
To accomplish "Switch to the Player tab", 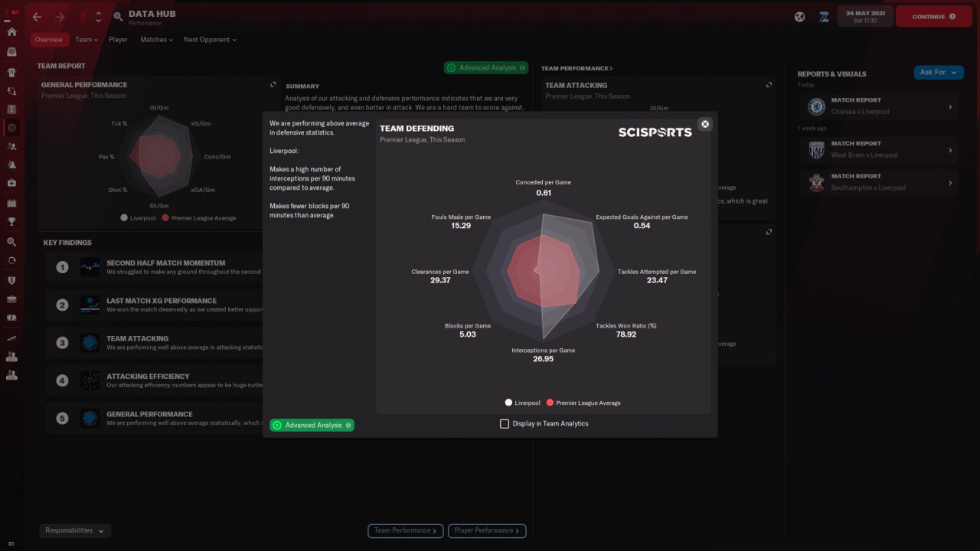I will click(118, 40).
